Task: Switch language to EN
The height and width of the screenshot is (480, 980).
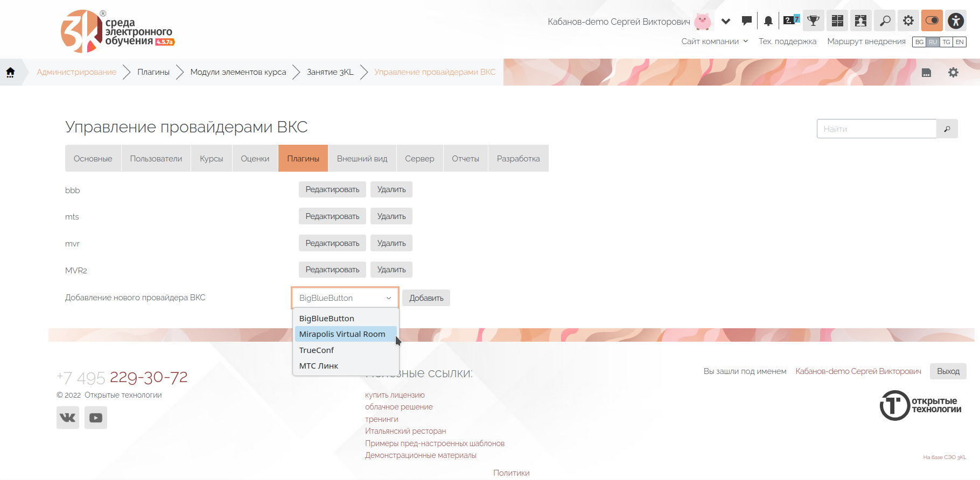Action: (960, 42)
